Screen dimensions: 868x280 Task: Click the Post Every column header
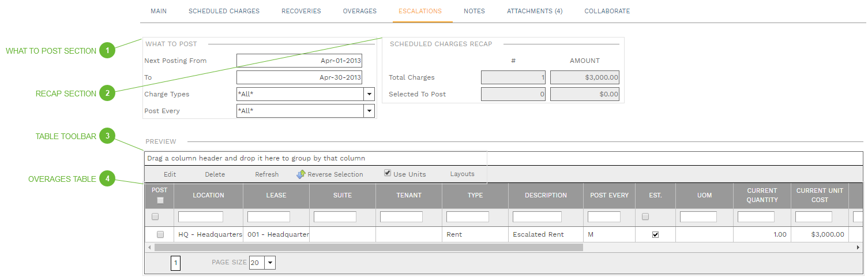tap(610, 196)
